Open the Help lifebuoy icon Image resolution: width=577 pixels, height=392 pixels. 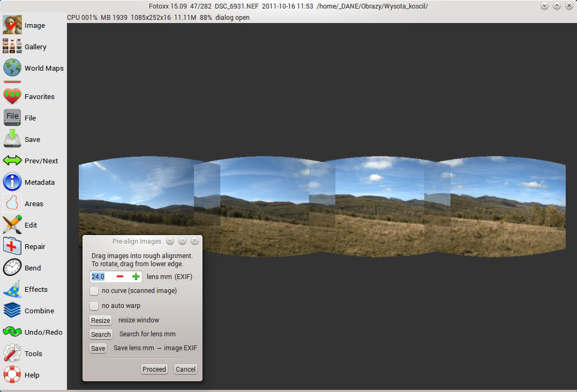[x=12, y=374]
